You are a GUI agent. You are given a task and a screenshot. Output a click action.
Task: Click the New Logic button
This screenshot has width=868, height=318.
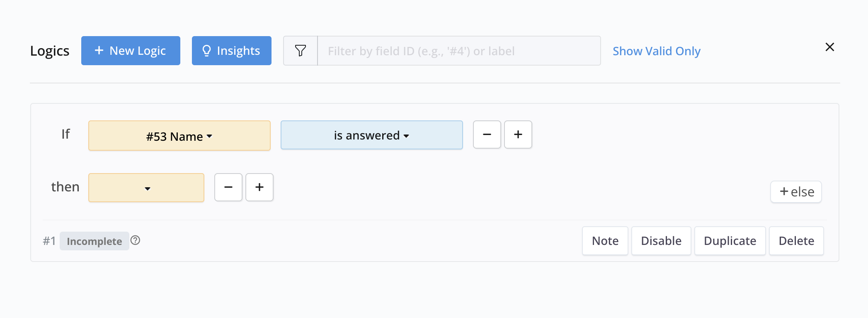(131, 51)
